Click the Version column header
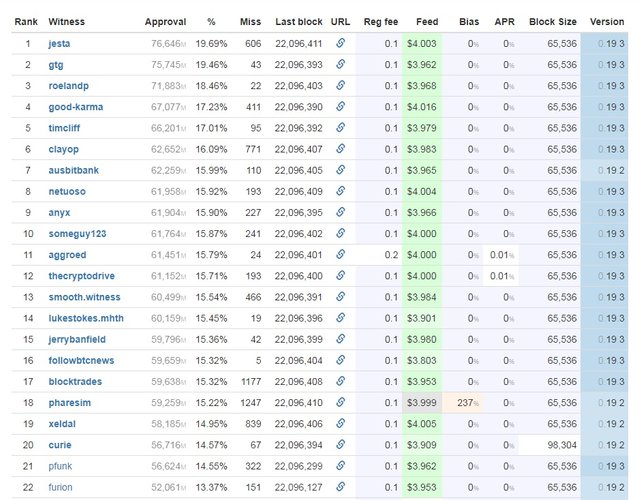Viewport: 640px width, 500px height. (x=607, y=21)
